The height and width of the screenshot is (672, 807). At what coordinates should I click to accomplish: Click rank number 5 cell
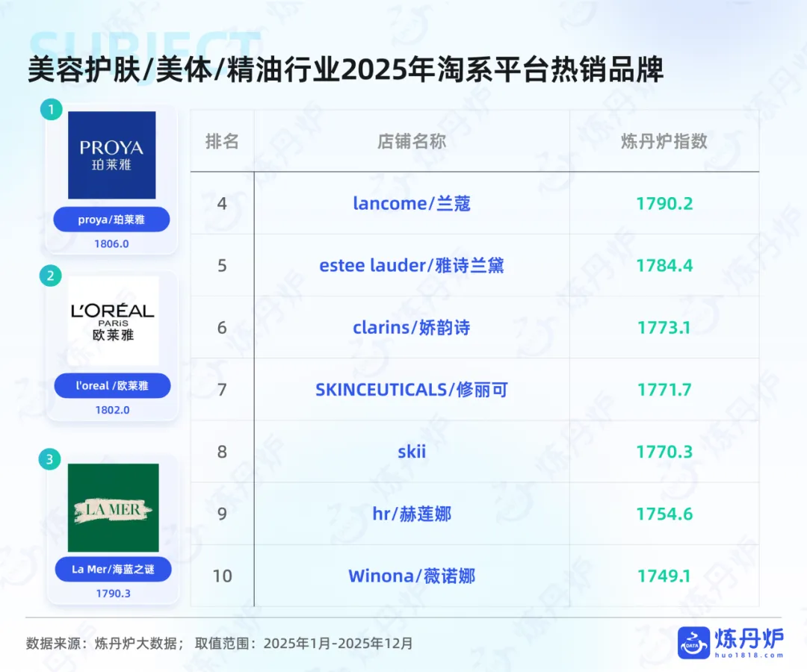222,265
